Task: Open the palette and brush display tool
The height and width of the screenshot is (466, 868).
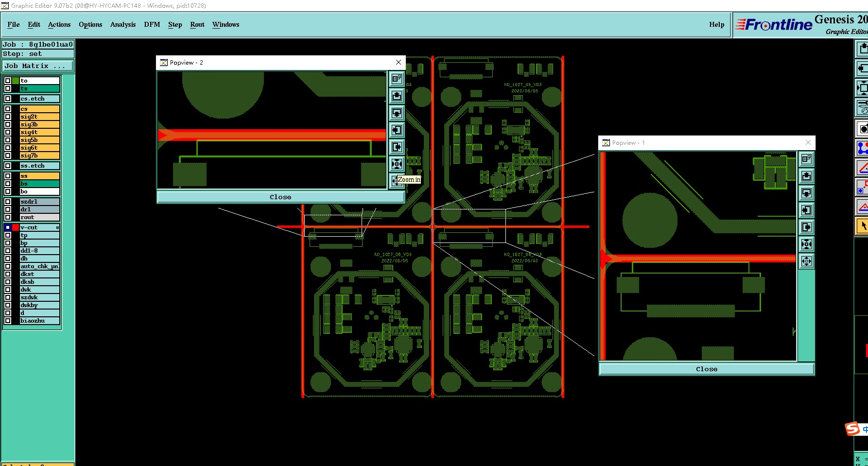Action: tap(862, 107)
